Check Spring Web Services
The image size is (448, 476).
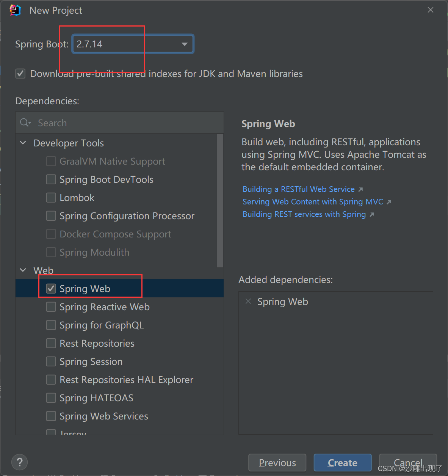pyautogui.click(x=51, y=416)
